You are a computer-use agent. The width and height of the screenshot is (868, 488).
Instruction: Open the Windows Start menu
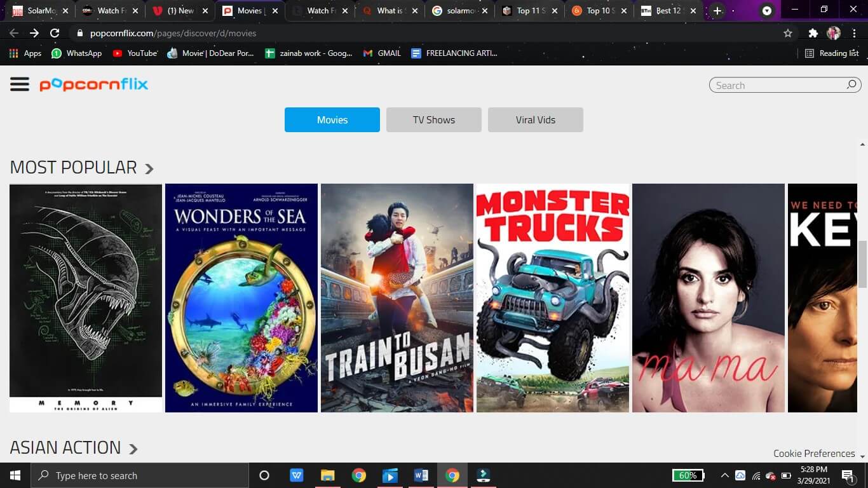[x=15, y=475]
